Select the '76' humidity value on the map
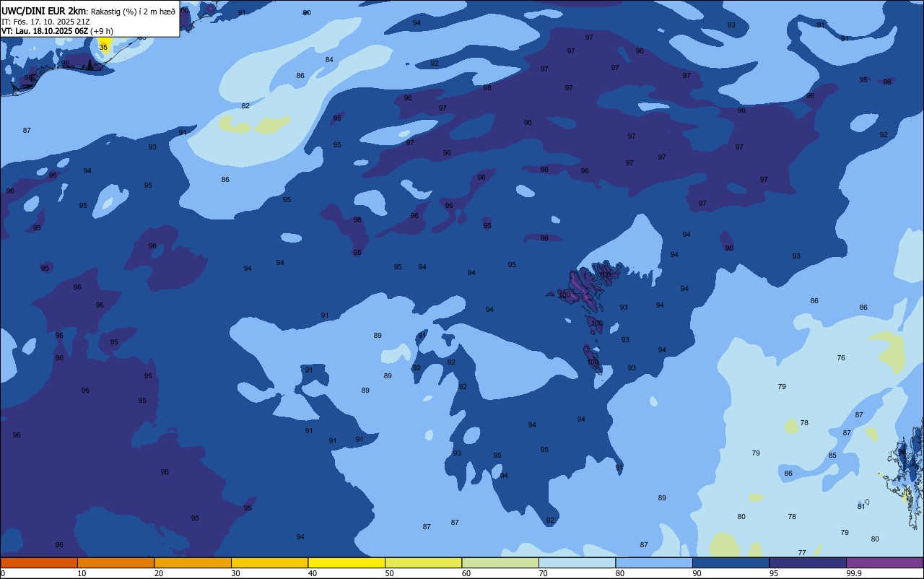This screenshot has width=924, height=579. pos(841,357)
